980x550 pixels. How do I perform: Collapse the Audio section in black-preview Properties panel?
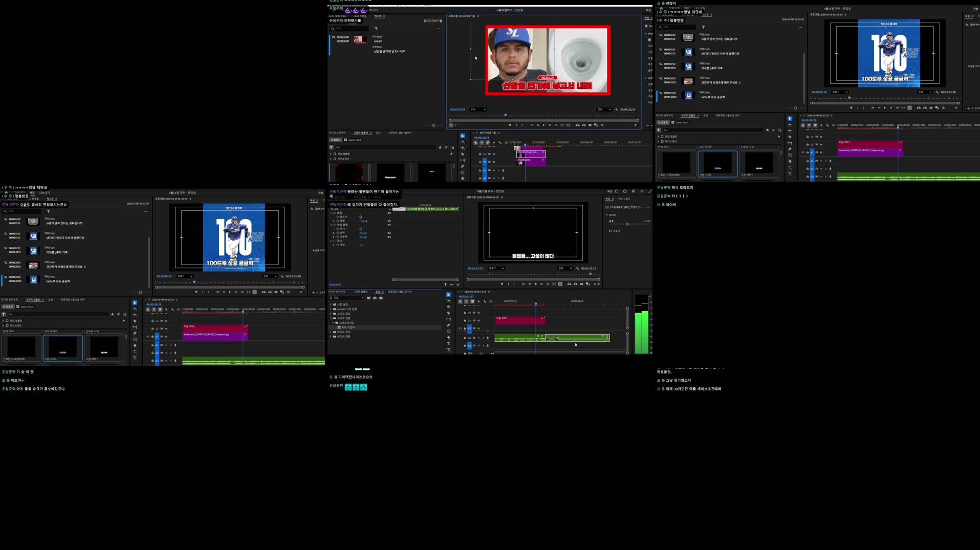[x=606, y=215]
